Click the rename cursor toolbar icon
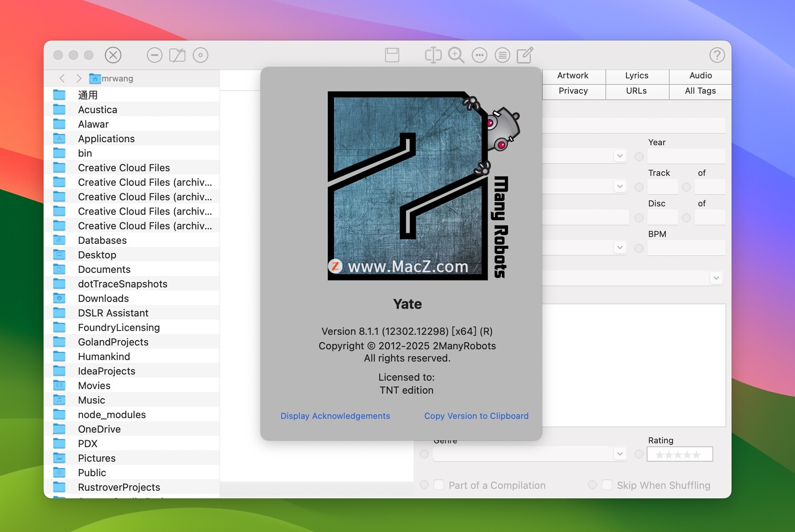Screen dimensions: 795x532 [x=433, y=55]
